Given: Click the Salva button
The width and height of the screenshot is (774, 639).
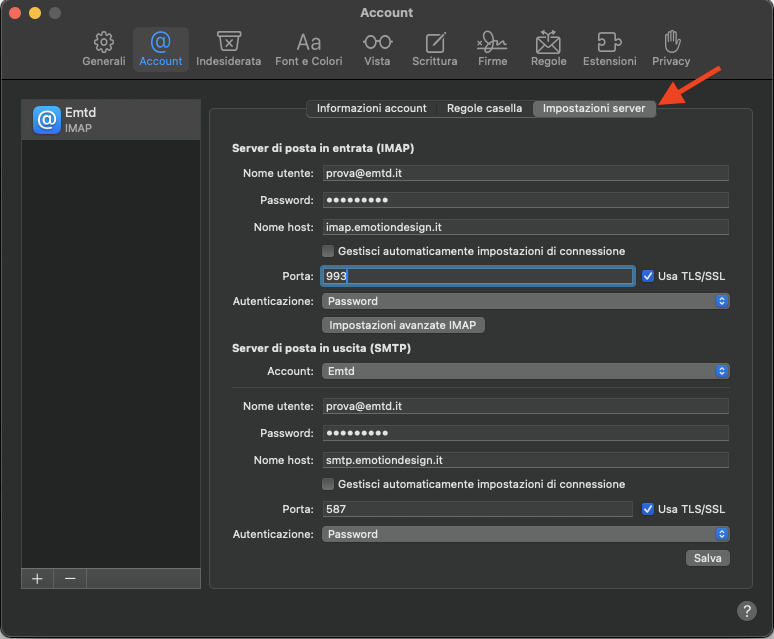Looking at the screenshot, I should 707,558.
